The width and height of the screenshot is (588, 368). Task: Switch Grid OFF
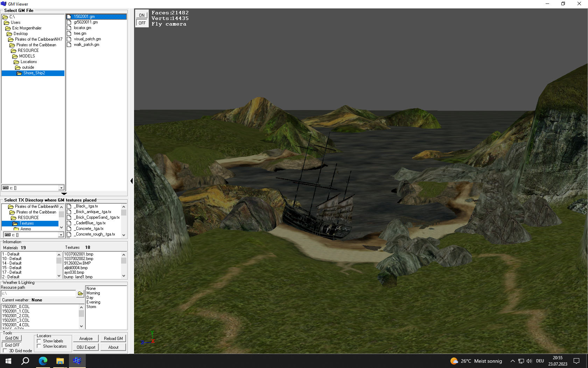coord(12,345)
